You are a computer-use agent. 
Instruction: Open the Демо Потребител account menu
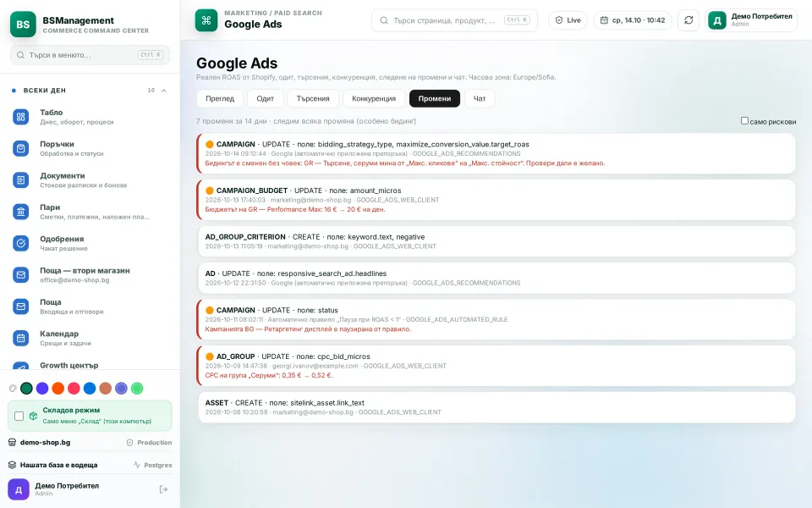coord(751,20)
